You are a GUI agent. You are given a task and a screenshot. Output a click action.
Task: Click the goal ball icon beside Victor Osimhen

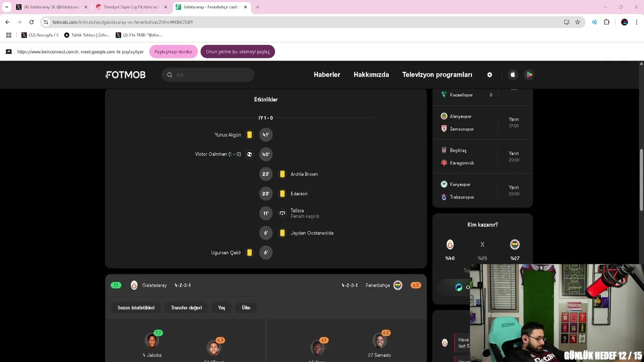point(249,154)
